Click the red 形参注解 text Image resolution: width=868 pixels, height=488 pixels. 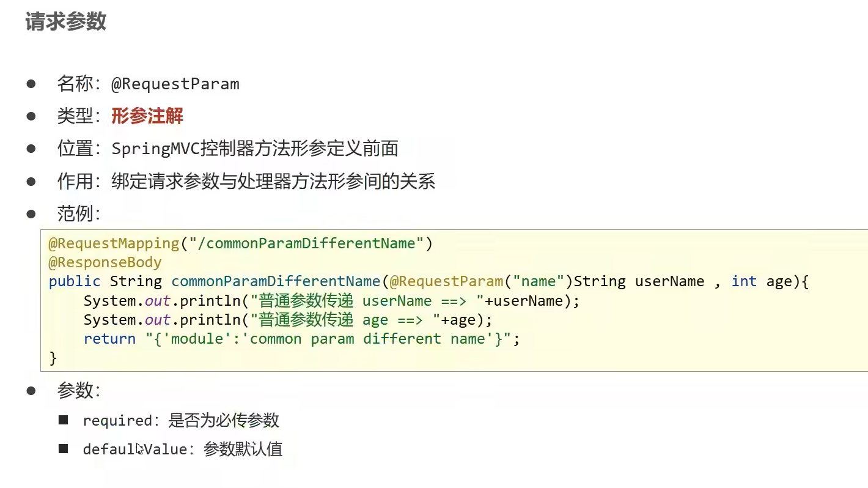coord(147,116)
